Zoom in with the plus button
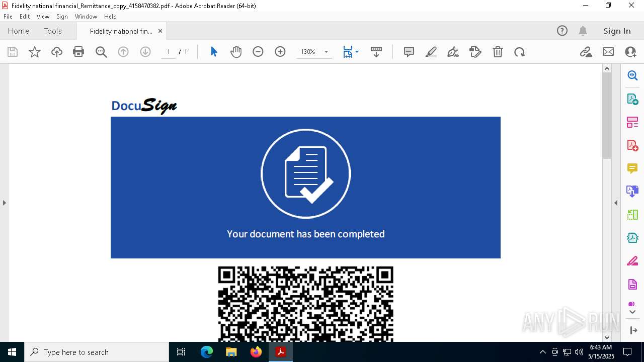Screen dimensions: 644x362 pos(280,52)
